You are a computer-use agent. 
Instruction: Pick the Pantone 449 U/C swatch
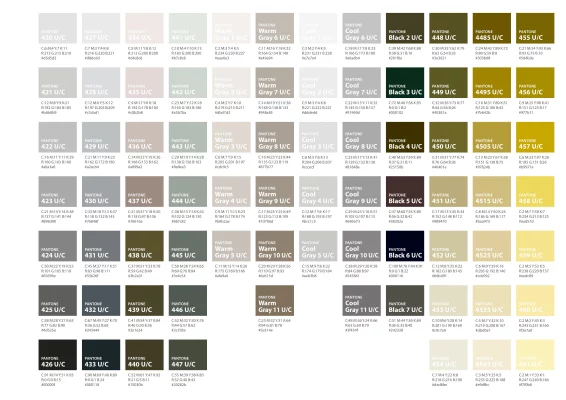pos(448,83)
